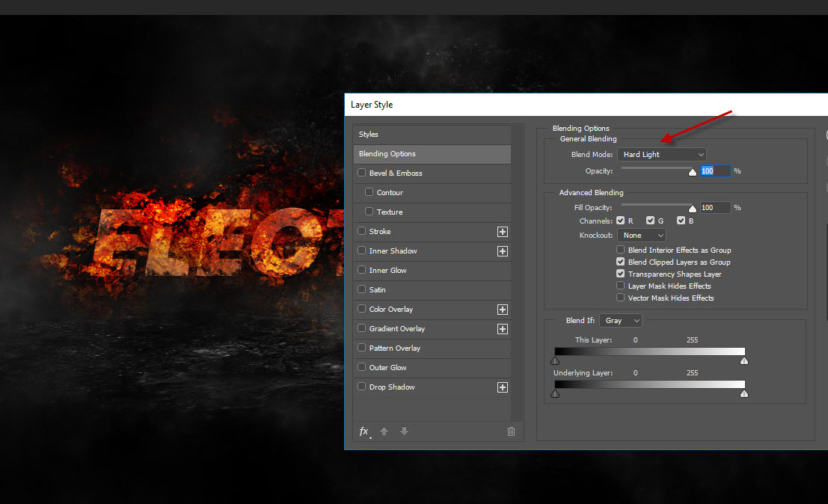Add another Stroke effect with plus icon
The width and height of the screenshot is (828, 504).
pyautogui.click(x=503, y=232)
